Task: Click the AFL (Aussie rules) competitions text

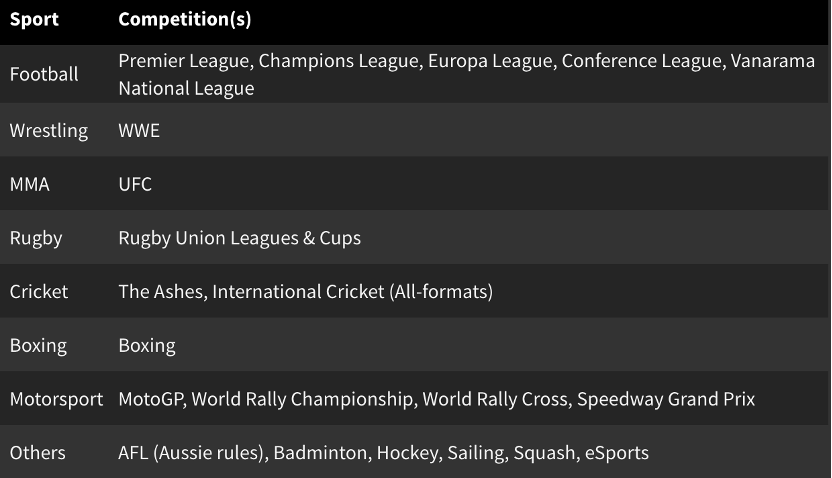Action: tap(192, 453)
